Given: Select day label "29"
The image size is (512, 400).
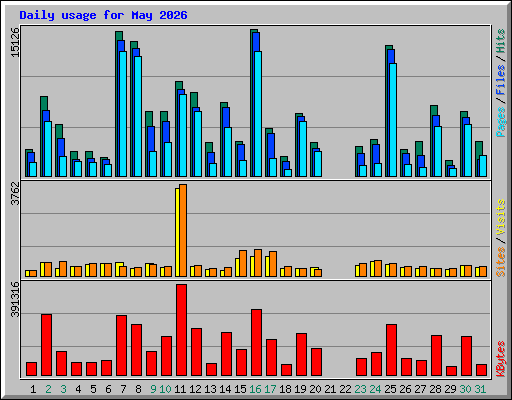Looking at the screenshot, I should click(x=450, y=389).
